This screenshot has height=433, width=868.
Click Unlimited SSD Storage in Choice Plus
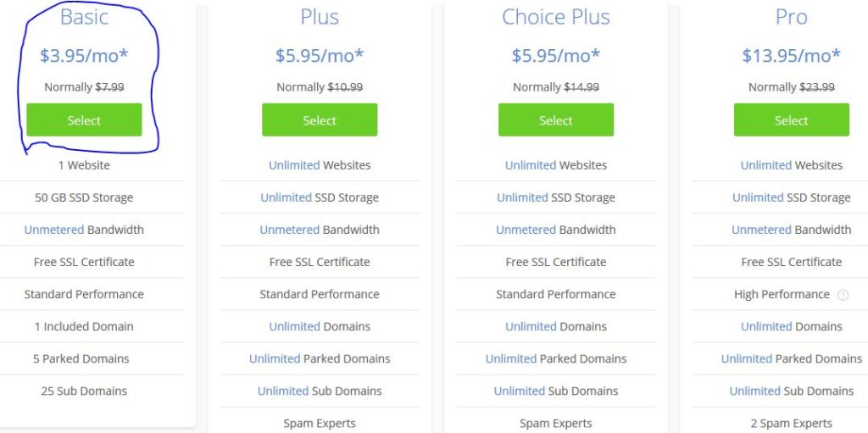pos(556,197)
